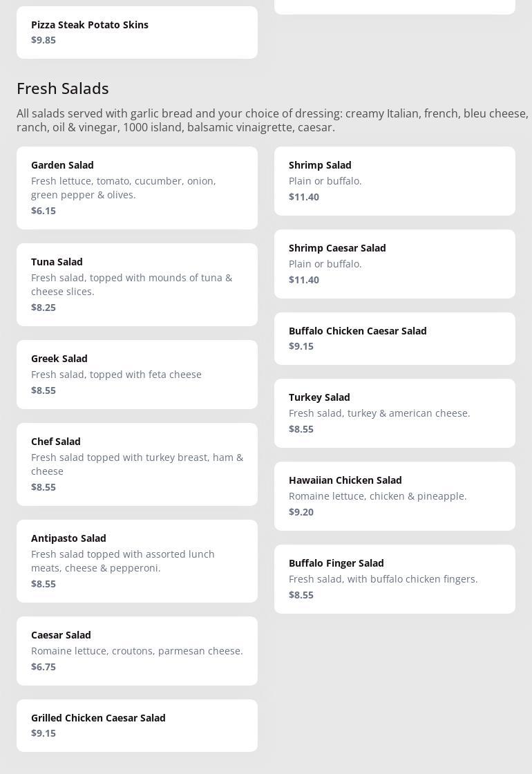This screenshot has width=532, height=774.
Task: Click the $9.20 Hawaiian Chicken Salad price
Action: 301,512
